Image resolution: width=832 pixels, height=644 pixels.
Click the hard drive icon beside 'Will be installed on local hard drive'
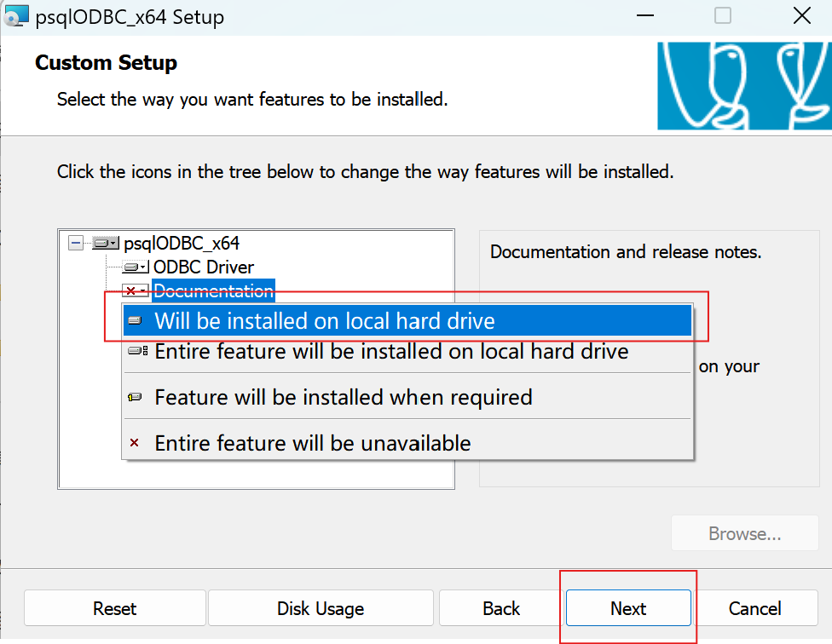(x=135, y=320)
